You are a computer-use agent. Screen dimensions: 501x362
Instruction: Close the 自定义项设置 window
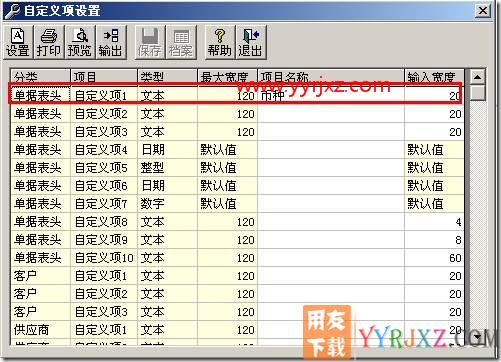coord(483,11)
